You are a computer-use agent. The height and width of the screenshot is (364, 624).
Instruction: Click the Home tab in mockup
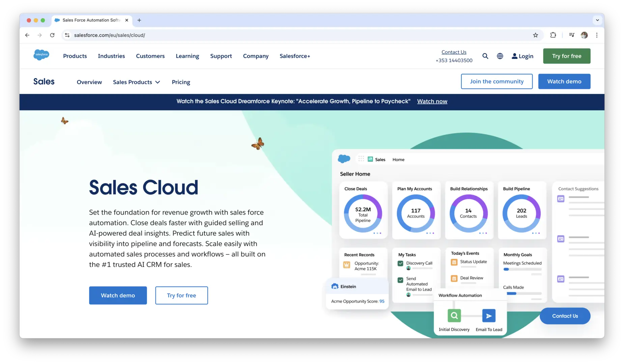(398, 159)
